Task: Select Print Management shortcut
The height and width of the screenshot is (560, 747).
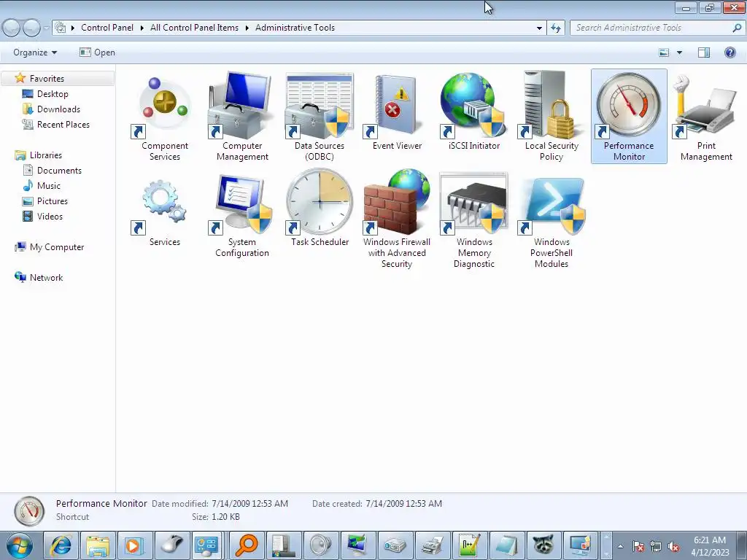Action: click(706, 117)
